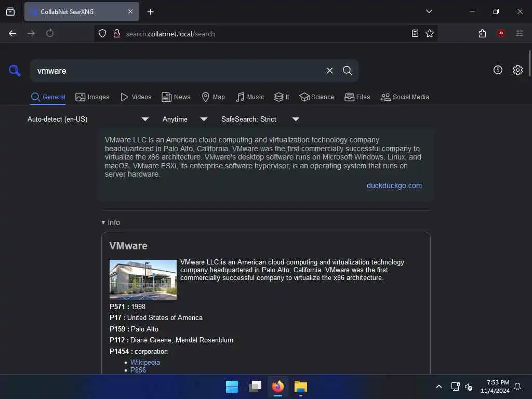532x399 pixels.
Task: Switch to the News category
Action: point(176,97)
